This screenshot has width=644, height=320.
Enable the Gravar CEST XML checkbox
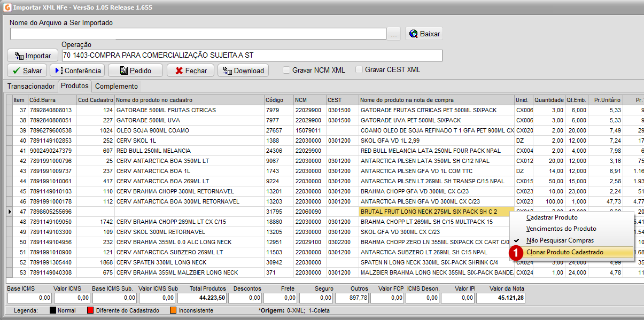pyautogui.click(x=359, y=70)
